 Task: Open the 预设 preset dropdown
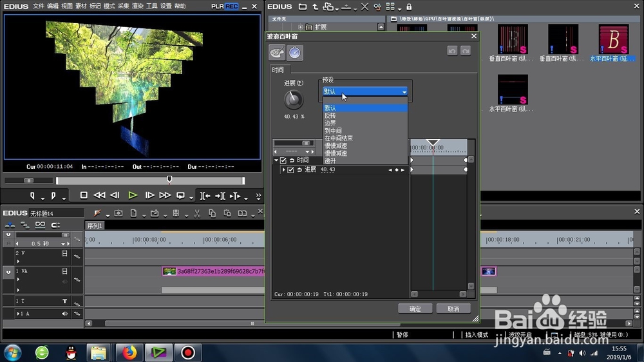click(x=365, y=91)
